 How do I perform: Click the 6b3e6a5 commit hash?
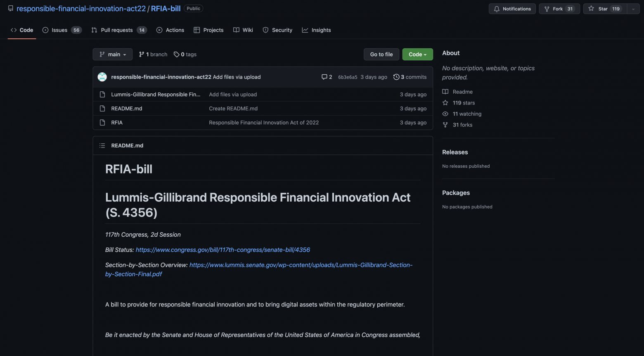point(348,77)
